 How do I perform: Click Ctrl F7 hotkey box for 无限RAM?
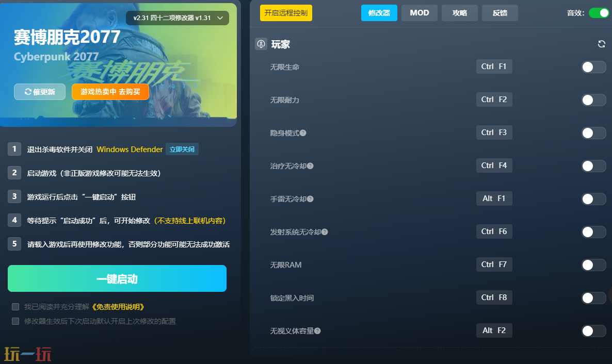click(494, 264)
